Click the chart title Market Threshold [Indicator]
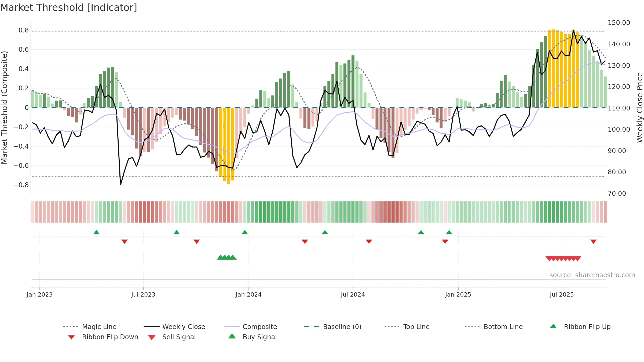 (69, 8)
